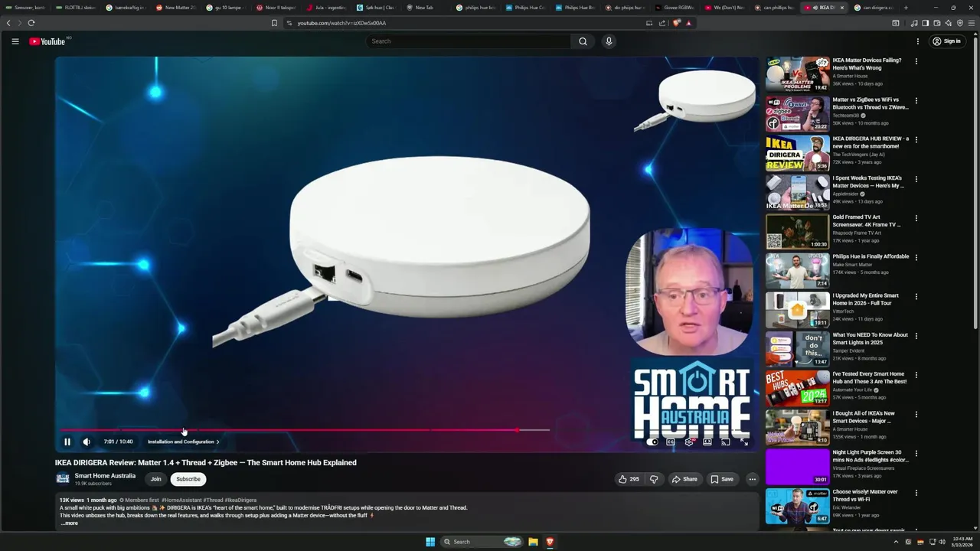The height and width of the screenshot is (551, 980).
Task: Open options for IKEA DIRIGERA HUB REVIEW
Action: (916, 140)
